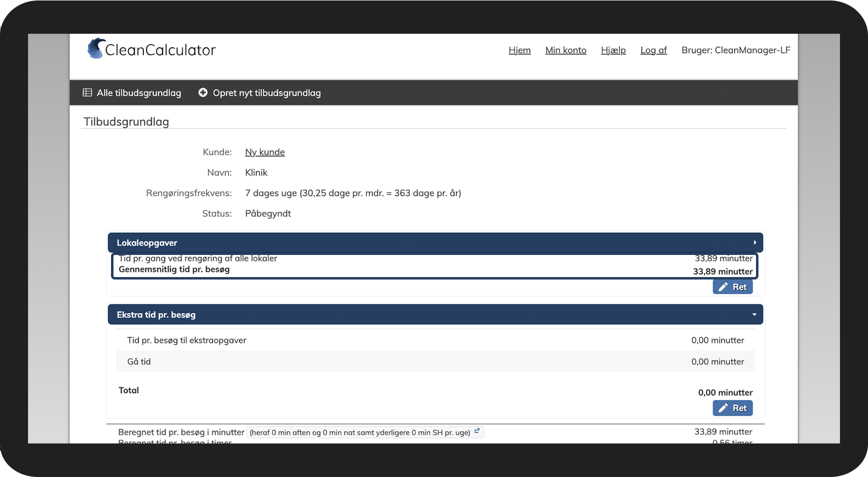Click the plus icon beside Opret nyt tilbudsgrundlag

[x=203, y=92]
